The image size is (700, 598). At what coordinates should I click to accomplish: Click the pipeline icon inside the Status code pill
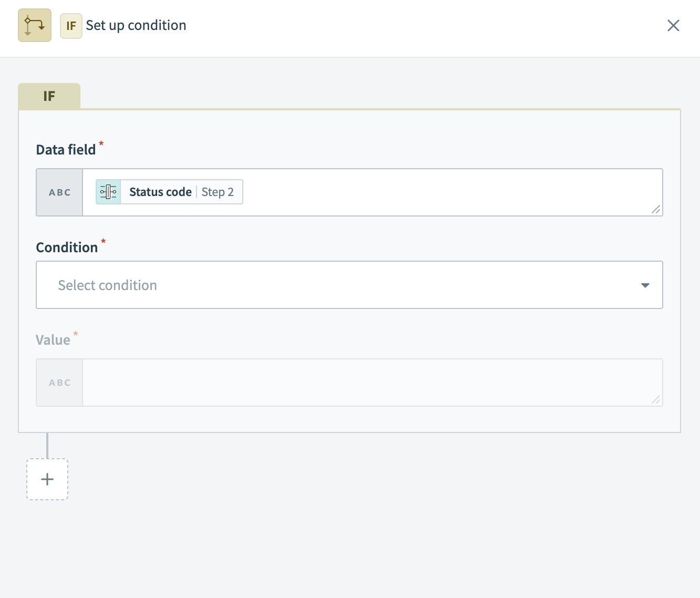click(x=108, y=192)
